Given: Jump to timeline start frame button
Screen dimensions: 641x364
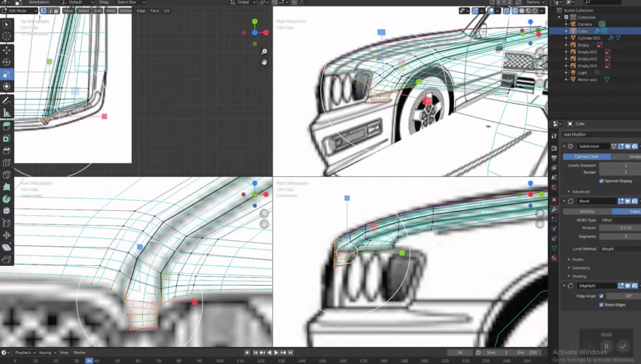Looking at the screenshot, I should tap(256, 352).
